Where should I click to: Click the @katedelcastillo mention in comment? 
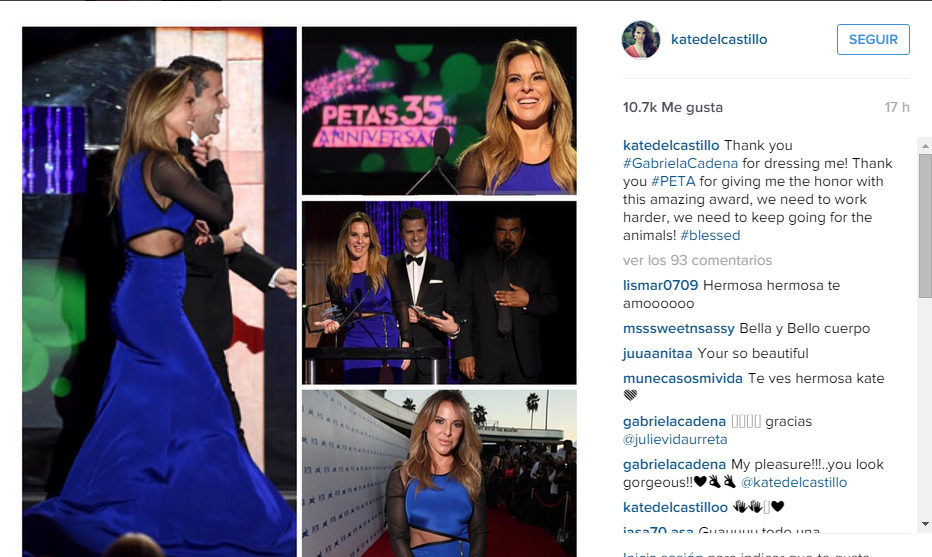click(794, 483)
